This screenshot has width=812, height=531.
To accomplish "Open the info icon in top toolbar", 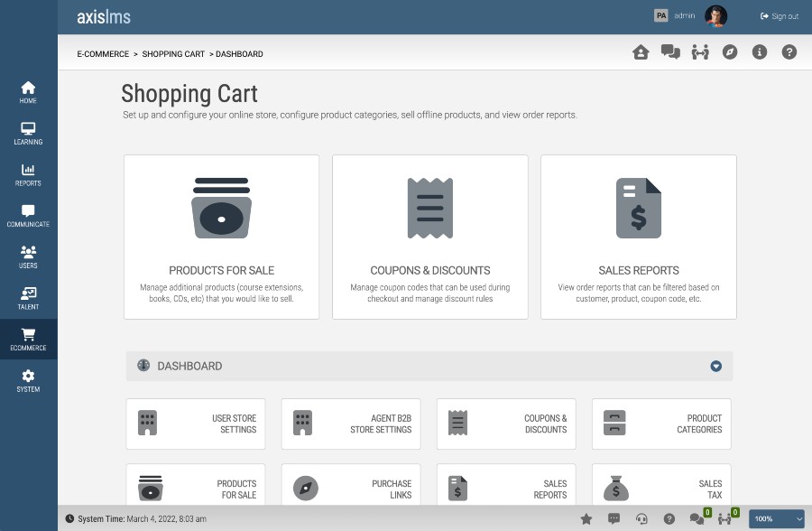I will pyautogui.click(x=759, y=51).
